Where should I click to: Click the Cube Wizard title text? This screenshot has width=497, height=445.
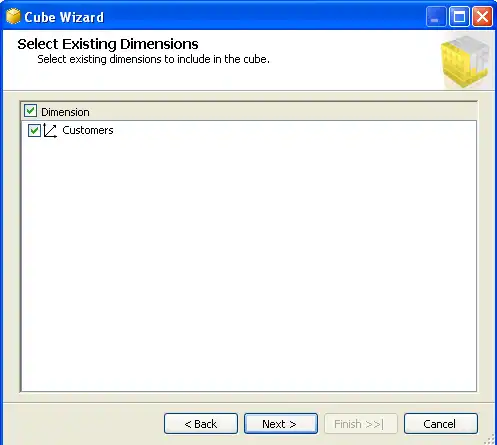[64, 17]
